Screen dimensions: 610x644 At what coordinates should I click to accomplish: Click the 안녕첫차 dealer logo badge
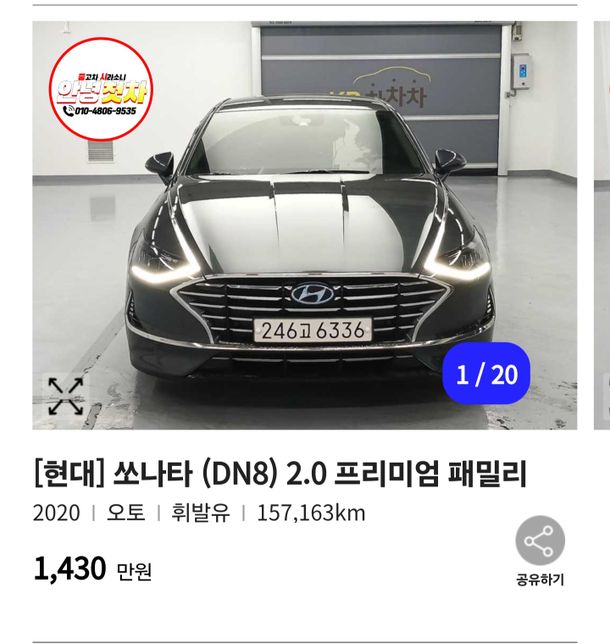tap(101, 89)
